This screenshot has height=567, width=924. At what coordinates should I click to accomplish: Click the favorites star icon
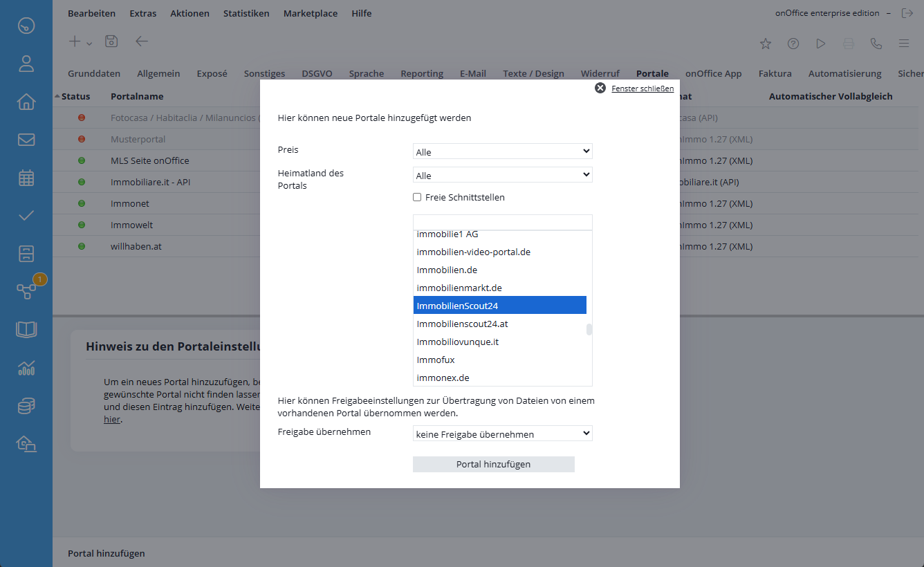(x=766, y=44)
